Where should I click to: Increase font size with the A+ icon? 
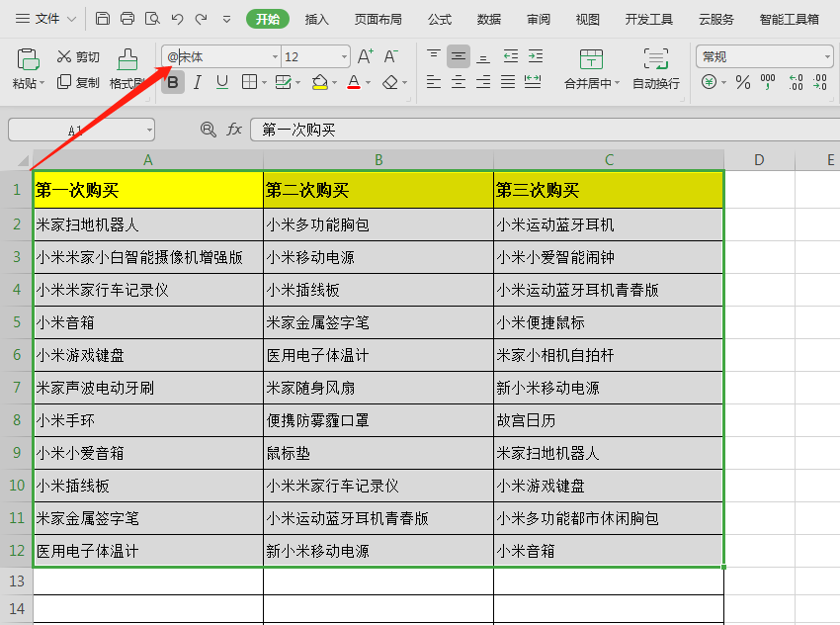[366, 56]
